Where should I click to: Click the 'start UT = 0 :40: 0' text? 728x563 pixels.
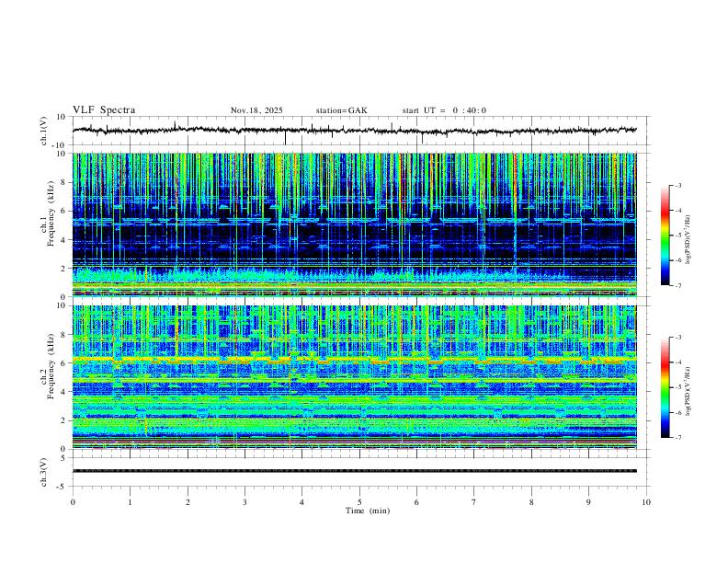pos(444,110)
